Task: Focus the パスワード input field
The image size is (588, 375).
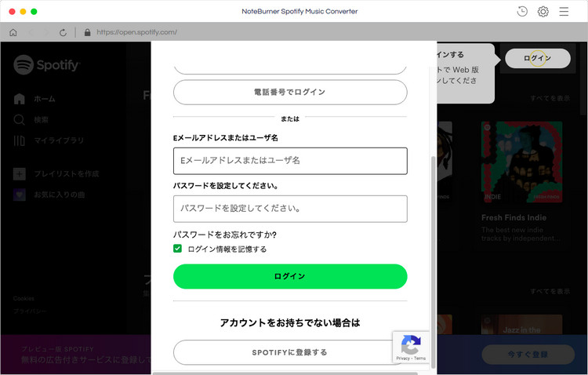Action: click(290, 209)
